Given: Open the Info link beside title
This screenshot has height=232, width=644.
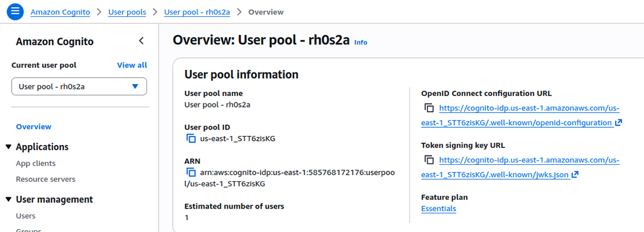Looking at the screenshot, I should (361, 42).
